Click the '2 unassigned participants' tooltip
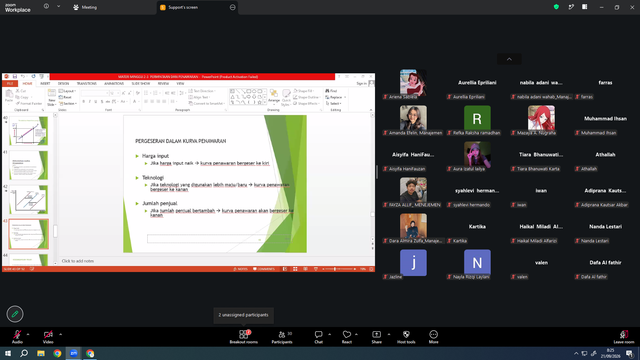Image resolution: width=640 pixels, height=360 pixels. point(243,315)
